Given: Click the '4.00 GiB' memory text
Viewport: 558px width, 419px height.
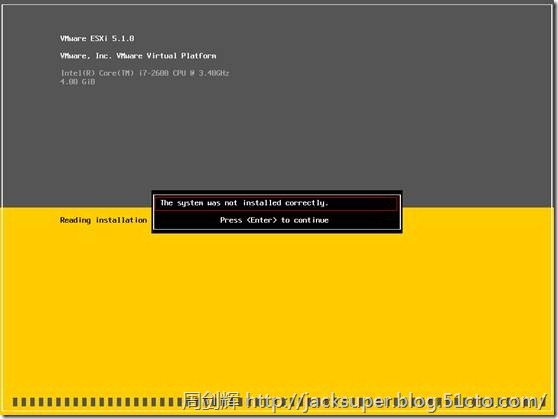Looking at the screenshot, I should tap(77, 82).
